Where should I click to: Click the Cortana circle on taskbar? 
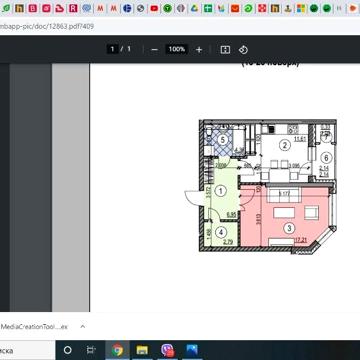[67, 350]
